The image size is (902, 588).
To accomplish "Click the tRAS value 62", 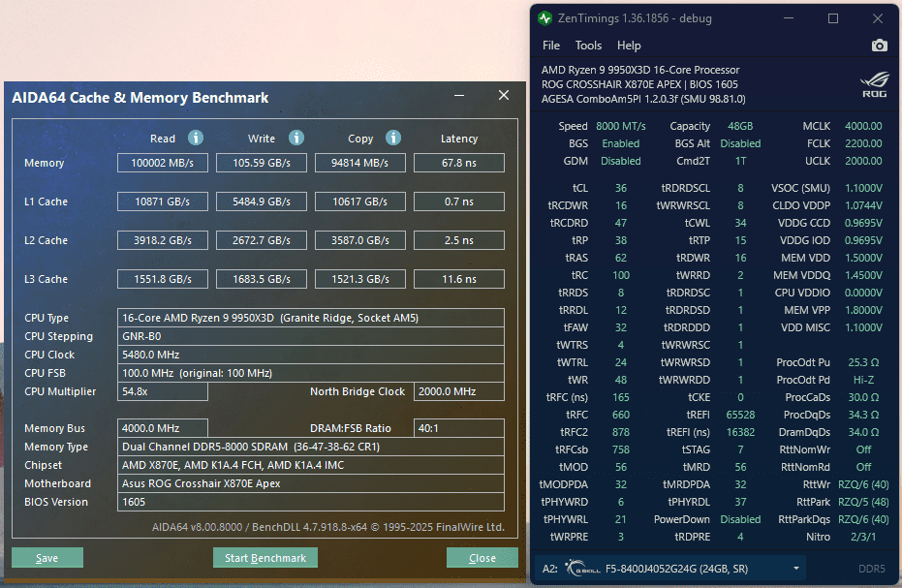I will tap(621, 258).
